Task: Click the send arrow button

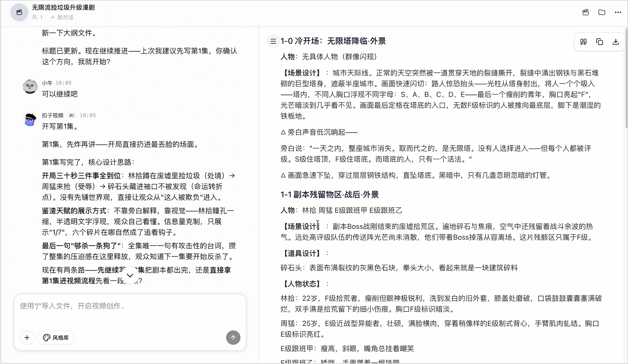Action: point(233,337)
